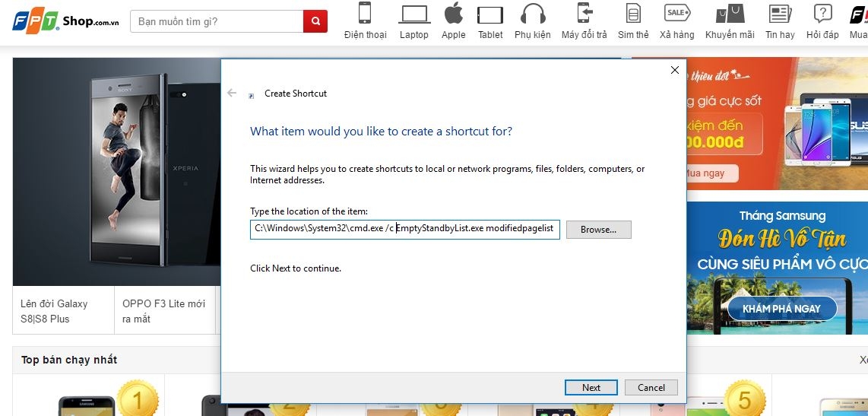868x416 pixels.
Task: Open the Apple category icon
Action: click(x=453, y=13)
